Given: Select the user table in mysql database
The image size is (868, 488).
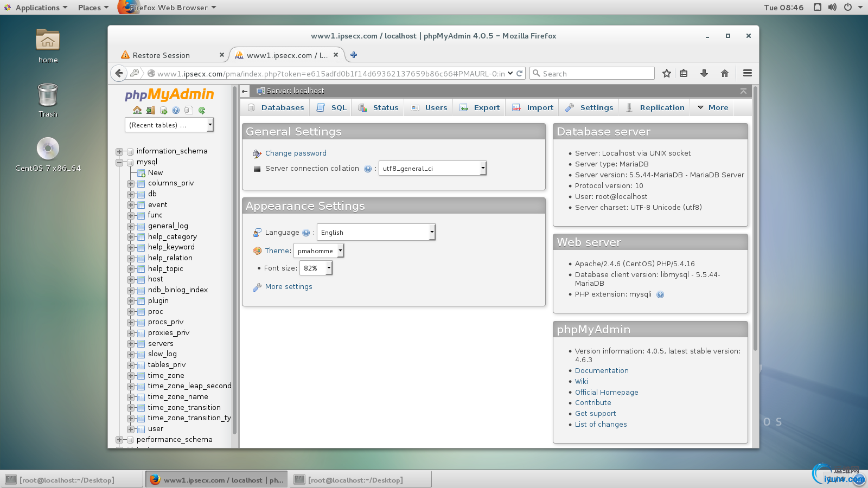Looking at the screenshot, I should click(x=155, y=428).
